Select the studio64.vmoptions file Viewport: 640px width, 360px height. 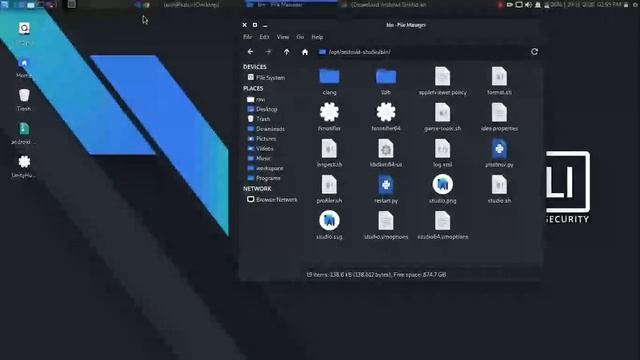(442, 225)
